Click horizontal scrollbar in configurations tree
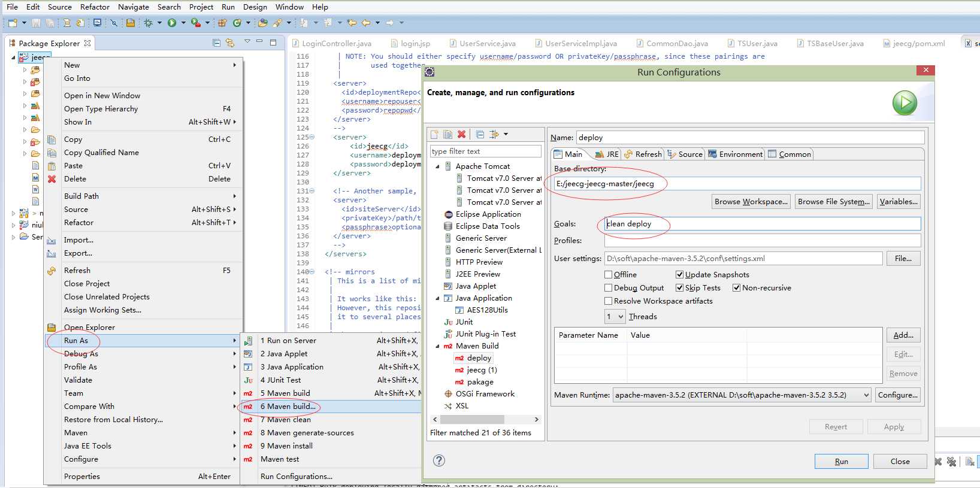The width and height of the screenshot is (980, 488). click(473, 420)
